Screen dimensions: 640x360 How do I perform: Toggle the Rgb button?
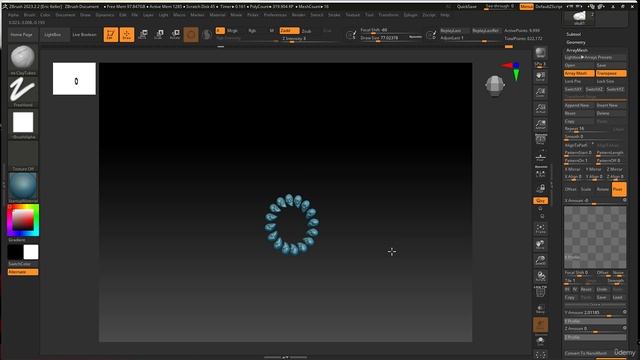click(252, 31)
